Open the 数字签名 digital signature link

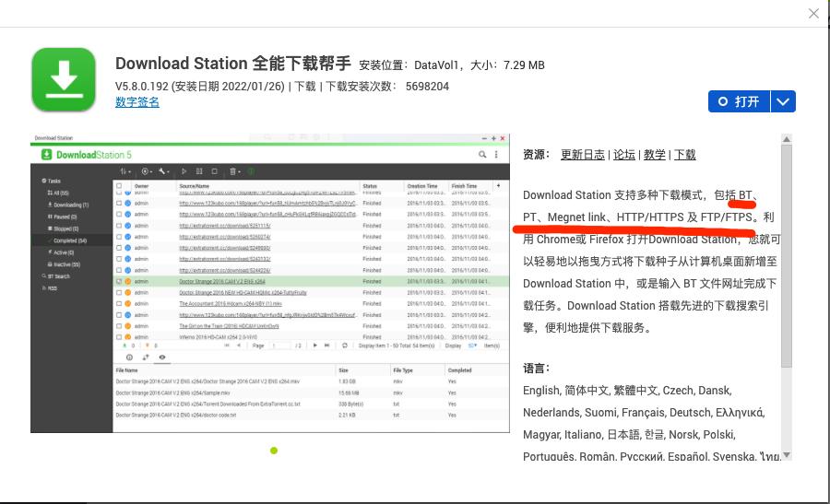pyautogui.click(x=137, y=102)
